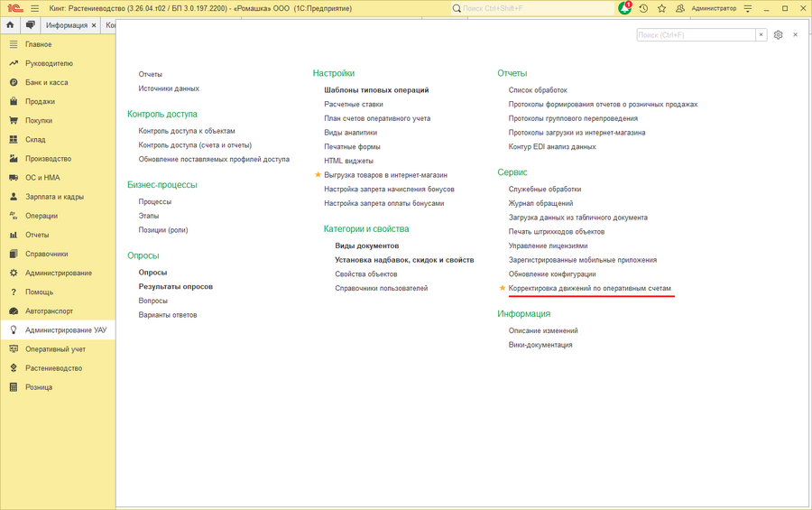812x510 pixels.
Task: Open Варианты ответов link
Action: click(x=168, y=315)
